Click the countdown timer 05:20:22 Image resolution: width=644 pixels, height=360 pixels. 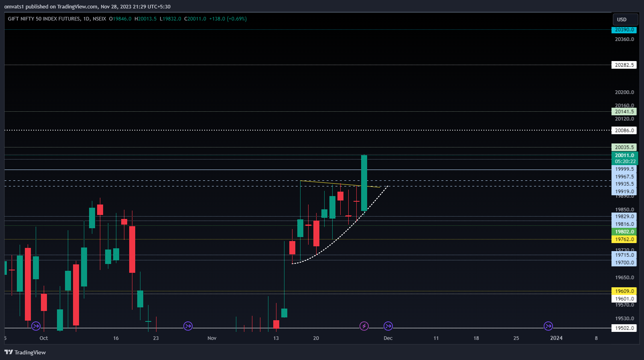tap(625, 162)
